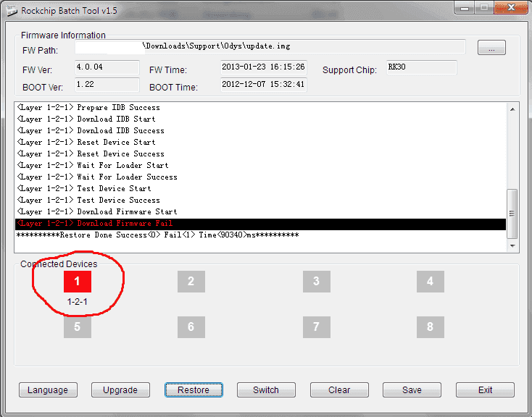This screenshot has height=417, width=532.
Task: Select device slot 5
Action: tap(78, 327)
